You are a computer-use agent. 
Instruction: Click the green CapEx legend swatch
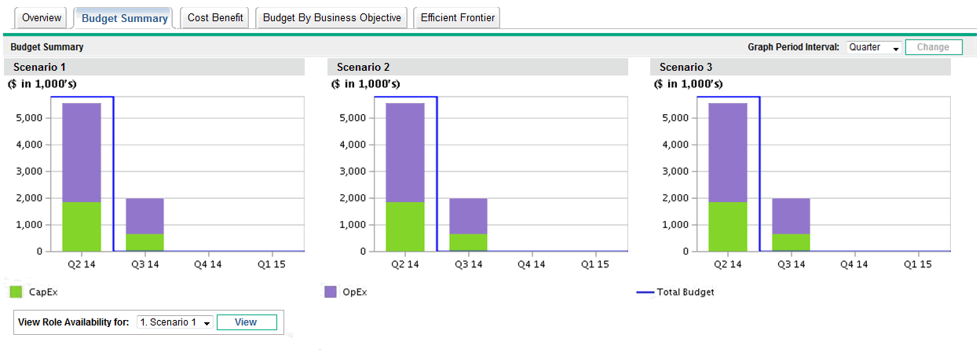click(16, 292)
